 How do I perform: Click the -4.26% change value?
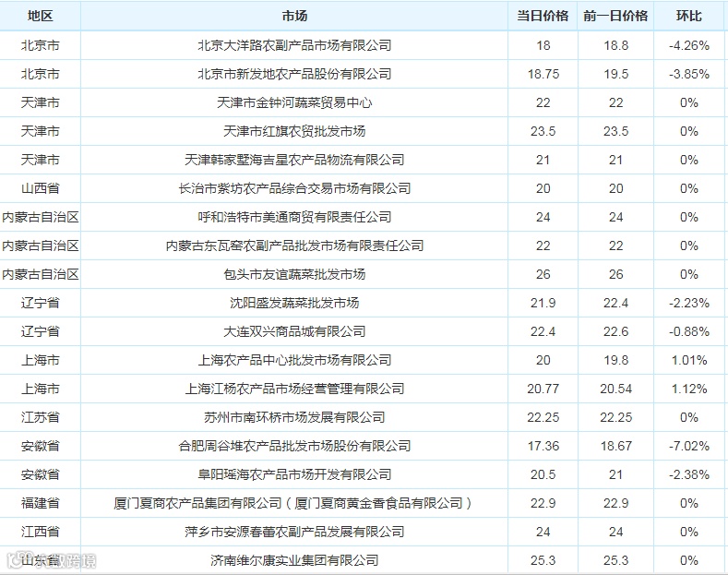(689, 45)
